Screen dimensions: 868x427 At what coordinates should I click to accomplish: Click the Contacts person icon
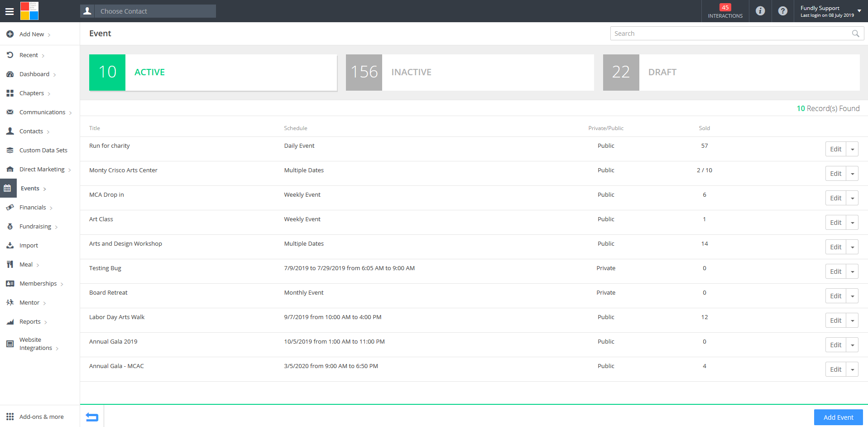(10, 131)
